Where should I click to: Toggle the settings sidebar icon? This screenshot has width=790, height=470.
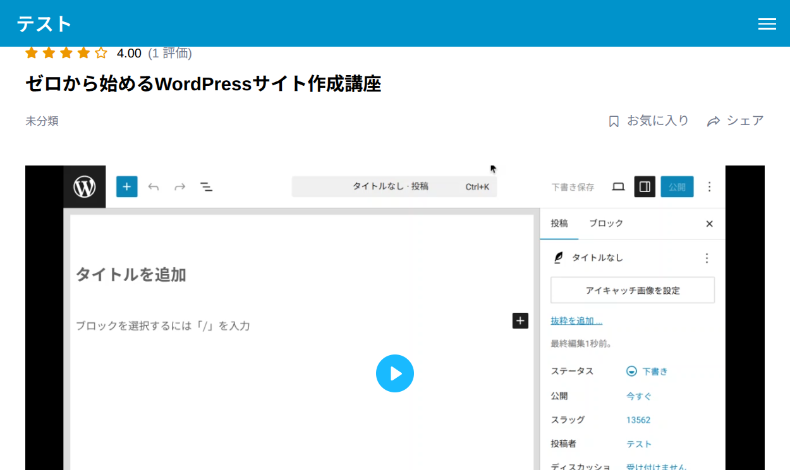[x=644, y=187]
